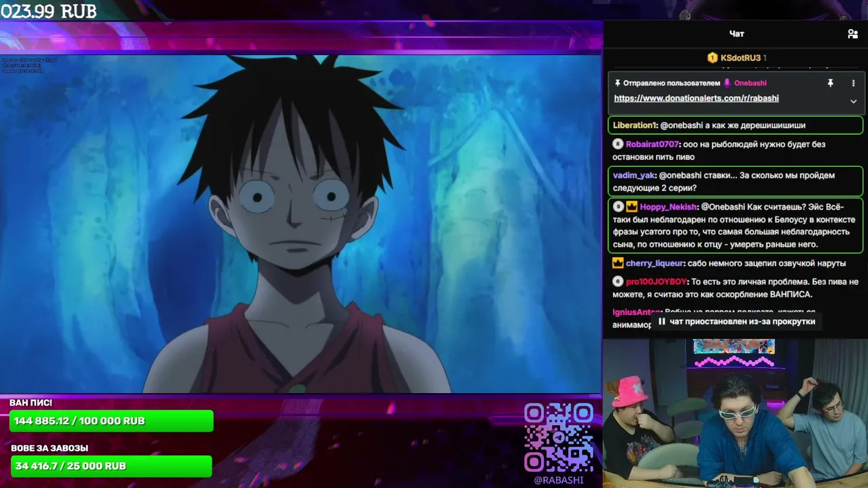Open the pinned message three-dot options menu
The height and width of the screenshot is (488, 868).
[x=853, y=83]
